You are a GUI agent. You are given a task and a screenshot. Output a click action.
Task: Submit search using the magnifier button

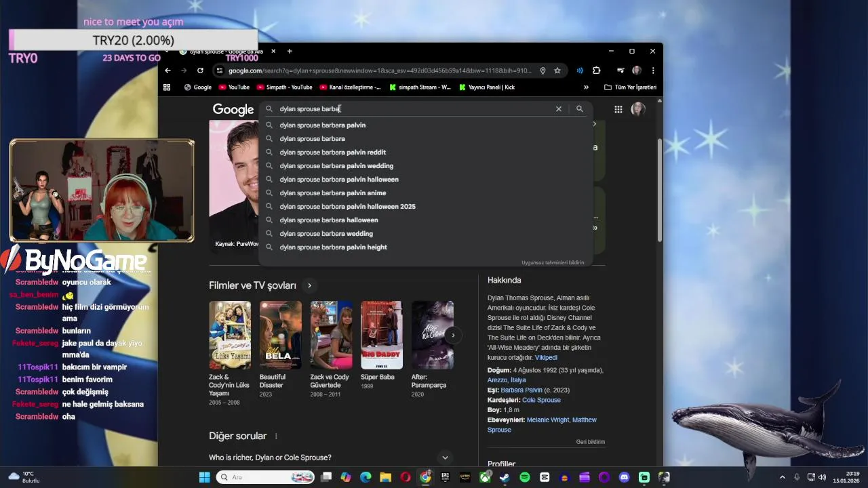(580, 108)
